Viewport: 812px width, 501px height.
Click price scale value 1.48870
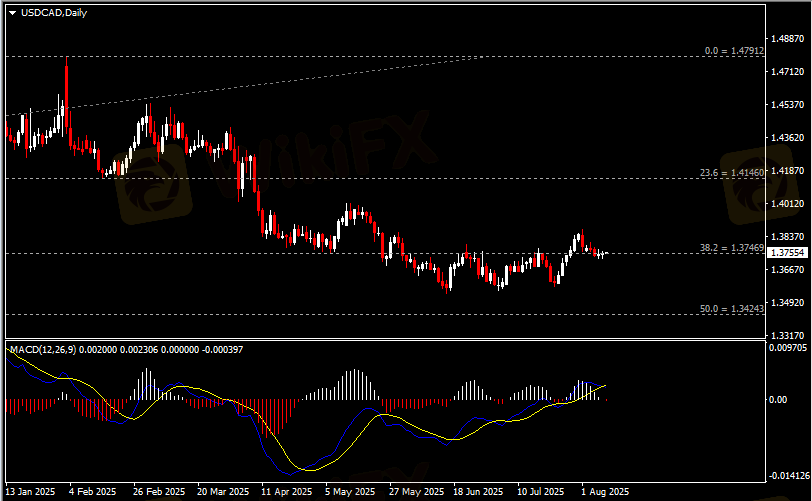[x=787, y=39]
